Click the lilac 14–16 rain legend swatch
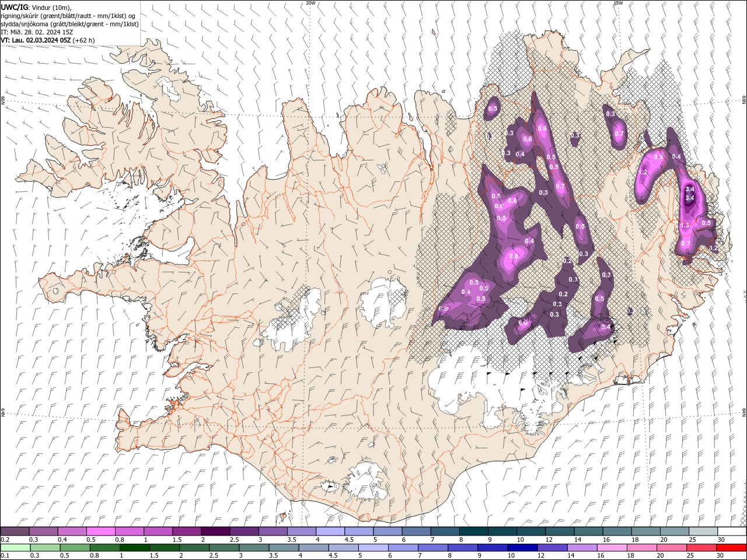 582,548
